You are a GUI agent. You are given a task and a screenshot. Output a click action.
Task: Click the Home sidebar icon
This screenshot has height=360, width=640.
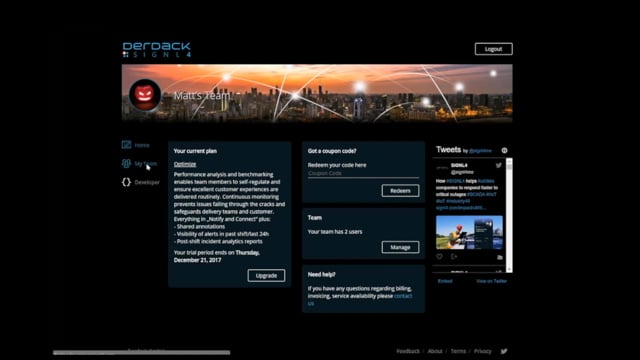[x=126, y=144]
